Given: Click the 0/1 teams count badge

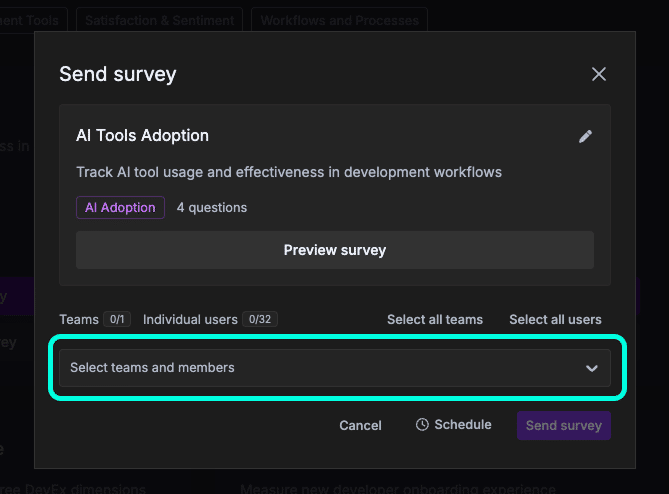Looking at the screenshot, I should [x=117, y=320].
